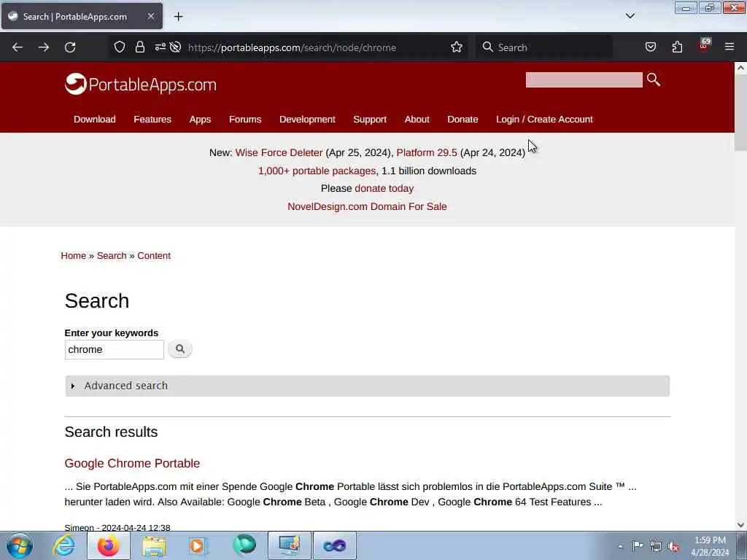Open NovelDesign.com Domain For Sale link
Image resolution: width=747 pixels, height=560 pixels.
pyautogui.click(x=367, y=206)
